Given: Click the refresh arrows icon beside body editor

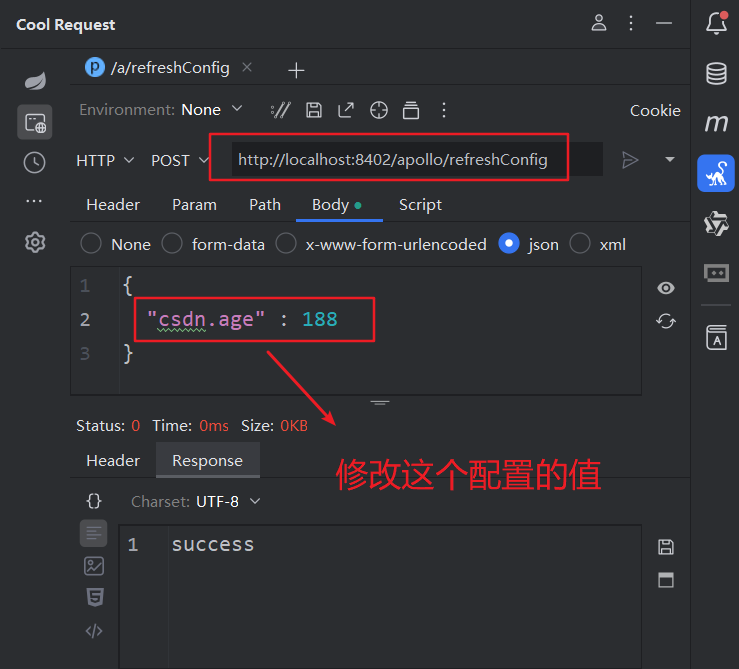Looking at the screenshot, I should click(x=665, y=322).
